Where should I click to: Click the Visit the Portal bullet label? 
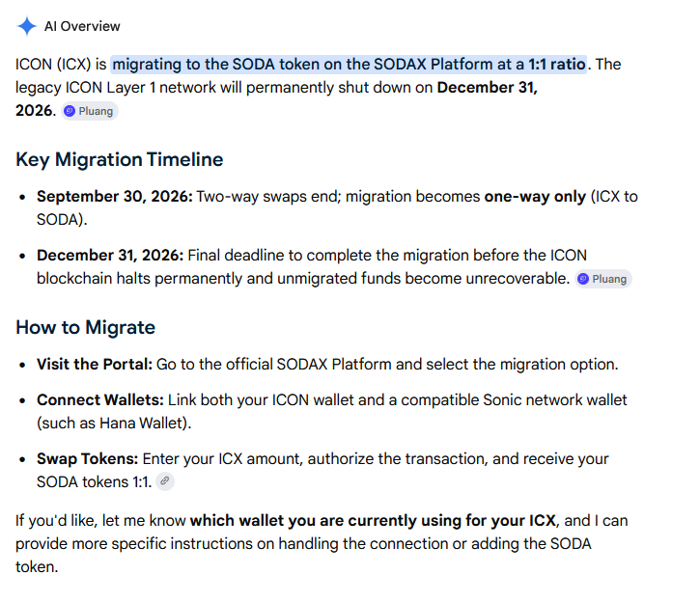pos(95,364)
